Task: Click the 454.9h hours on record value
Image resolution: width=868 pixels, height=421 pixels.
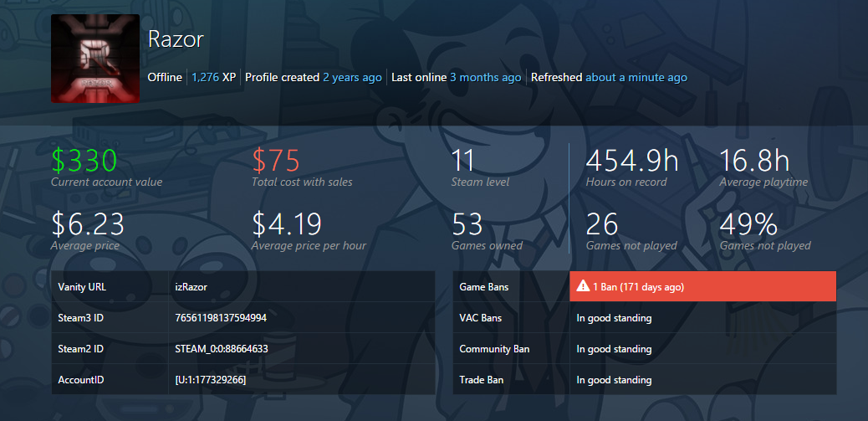Action: [x=632, y=162]
